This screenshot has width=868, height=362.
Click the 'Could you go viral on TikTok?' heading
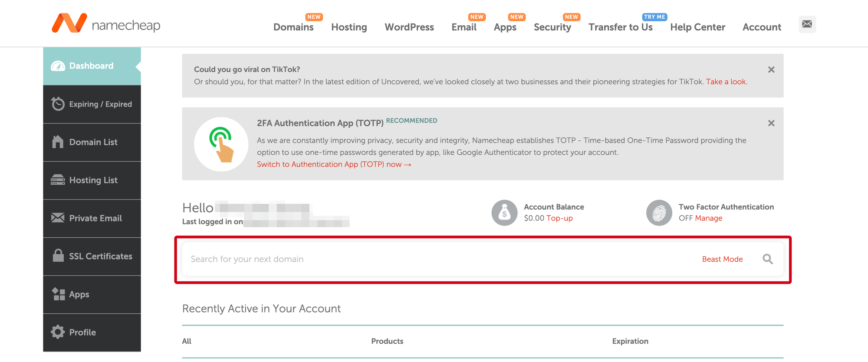[247, 70]
